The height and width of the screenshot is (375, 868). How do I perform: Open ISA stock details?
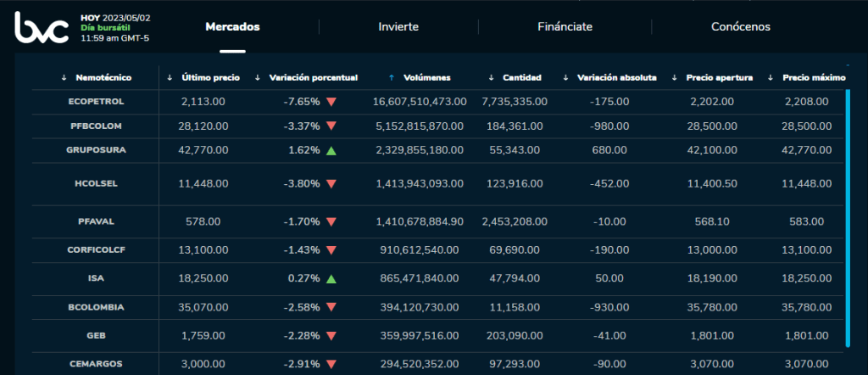tap(96, 278)
